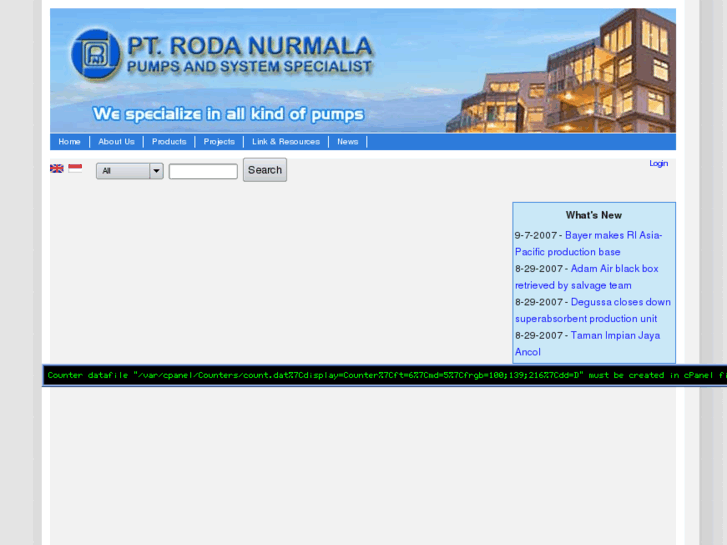Go to the About Us page

click(x=116, y=142)
